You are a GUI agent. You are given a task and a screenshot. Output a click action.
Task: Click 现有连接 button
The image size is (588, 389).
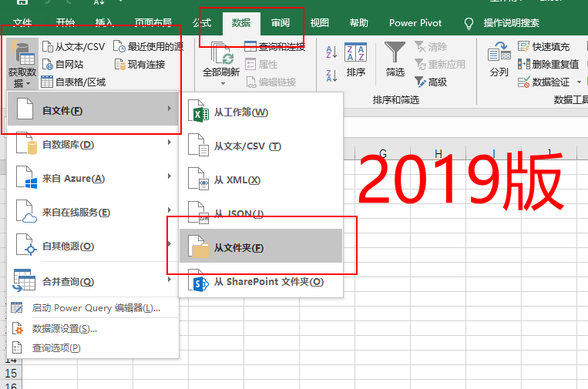tap(140, 65)
